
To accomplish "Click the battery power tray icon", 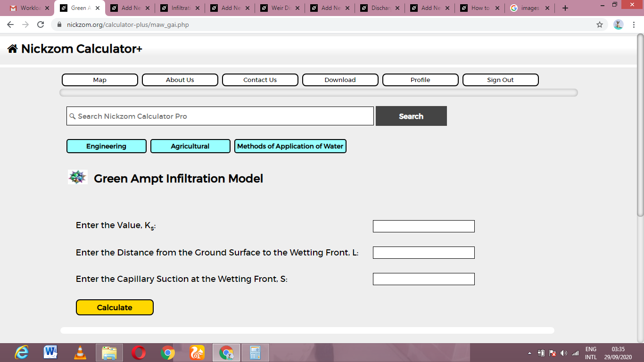I will click(x=541, y=353).
